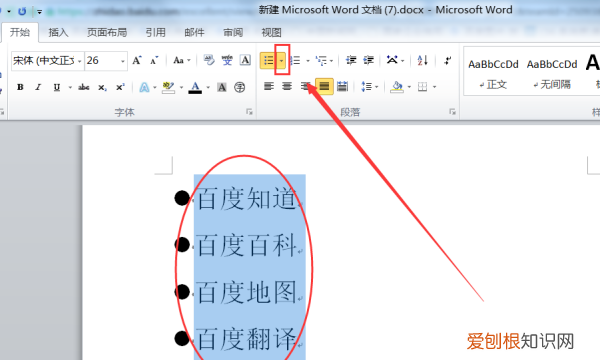Click the text line 百度知道
The height and width of the screenshot is (360, 600).
pyautogui.click(x=247, y=199)
